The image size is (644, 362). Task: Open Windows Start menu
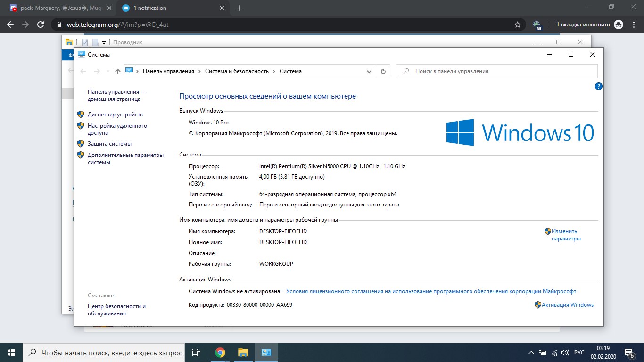pyautogui.click(x=11, y=353)
